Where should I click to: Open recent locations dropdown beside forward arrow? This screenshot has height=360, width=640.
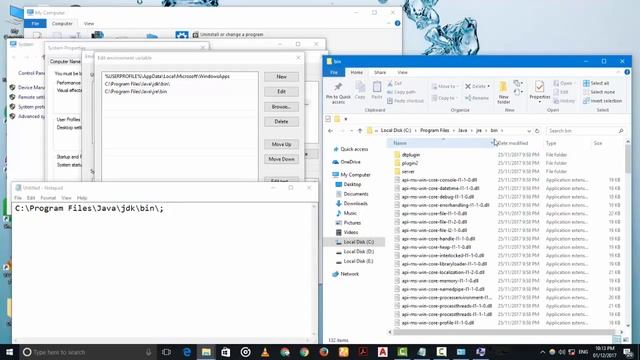click(x=351, y=131)
